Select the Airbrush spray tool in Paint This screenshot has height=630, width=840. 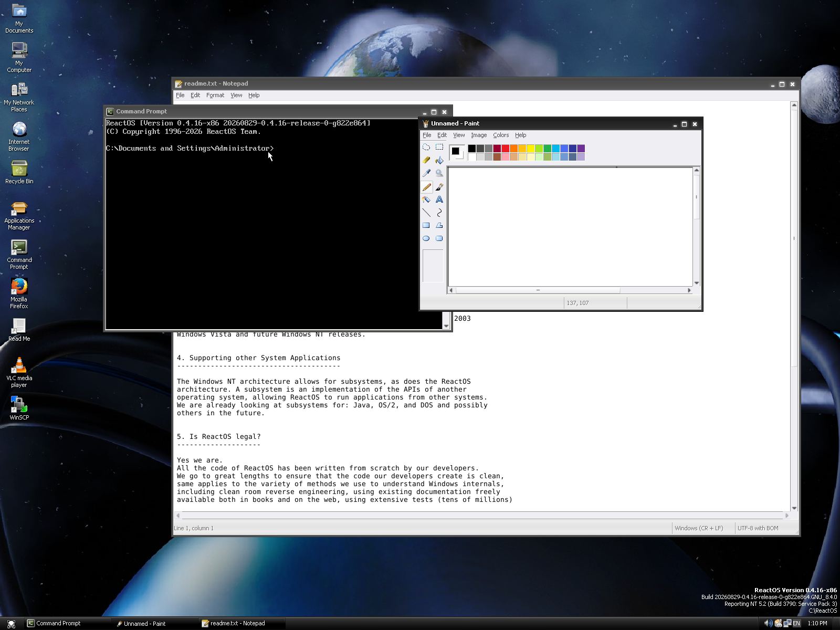[x=426, y=199]
